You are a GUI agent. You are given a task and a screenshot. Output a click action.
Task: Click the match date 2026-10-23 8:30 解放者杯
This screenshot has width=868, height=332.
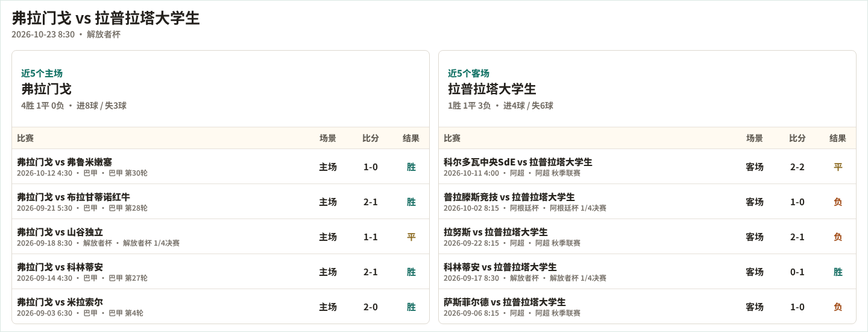pyautogui.click(x=66, y=34)
